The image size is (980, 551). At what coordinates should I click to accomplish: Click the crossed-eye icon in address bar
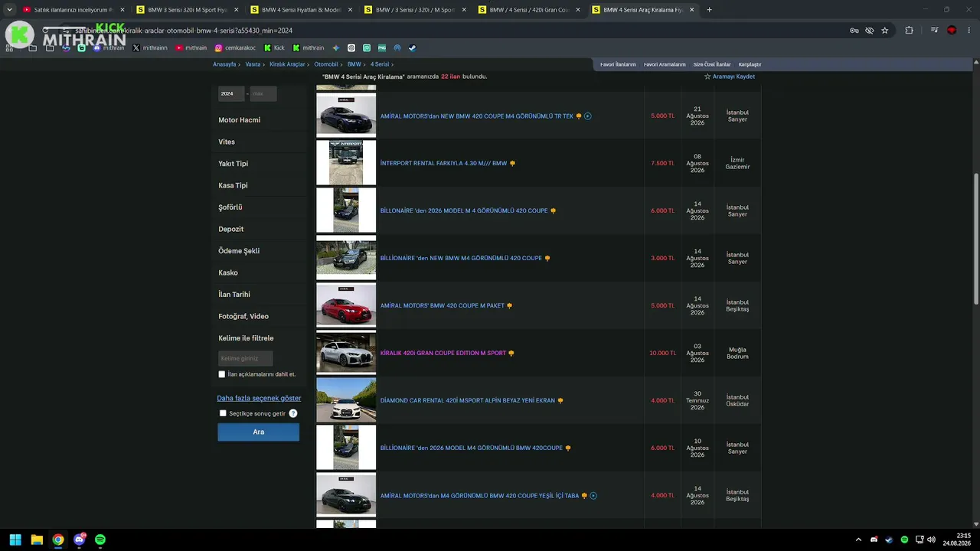click(870, 31)
